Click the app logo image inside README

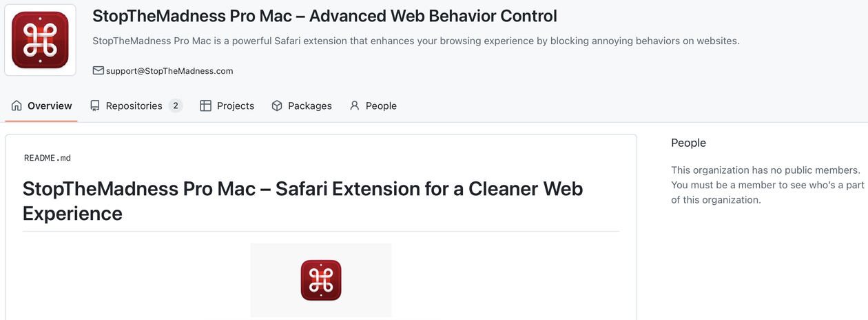click(x=321, y=280)
